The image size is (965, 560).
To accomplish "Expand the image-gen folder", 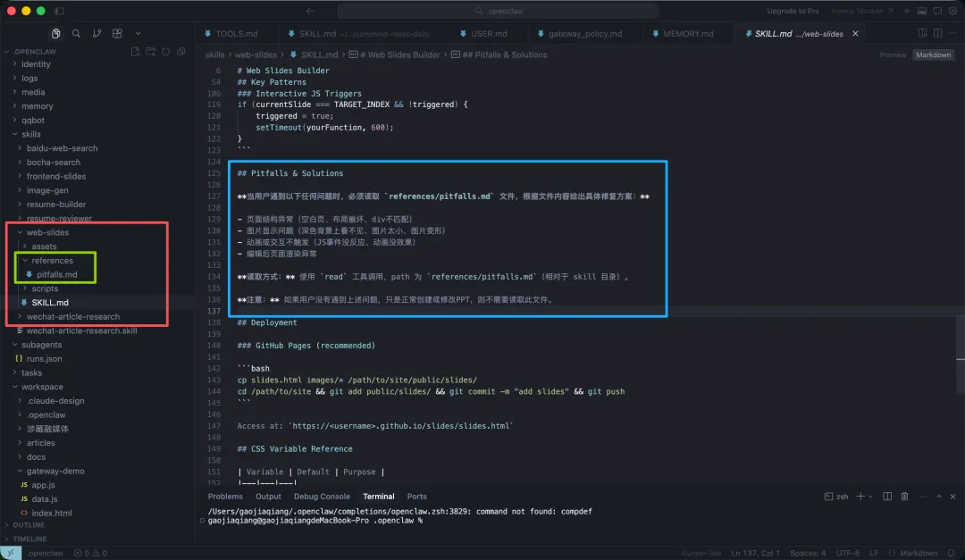I will pyautogui.click(x=47, y=190).
